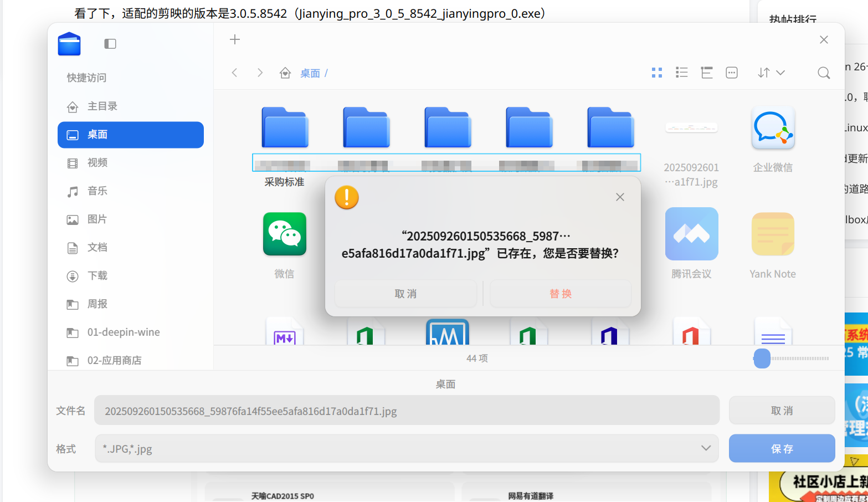
Task: Toggle the sidebar panel icon
Action: tap(110, 44)
